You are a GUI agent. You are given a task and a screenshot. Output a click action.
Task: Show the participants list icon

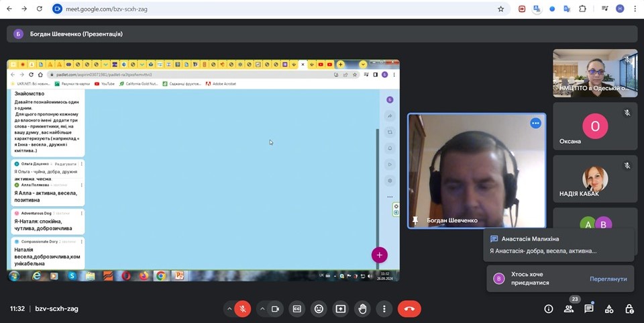click(569, 309)
